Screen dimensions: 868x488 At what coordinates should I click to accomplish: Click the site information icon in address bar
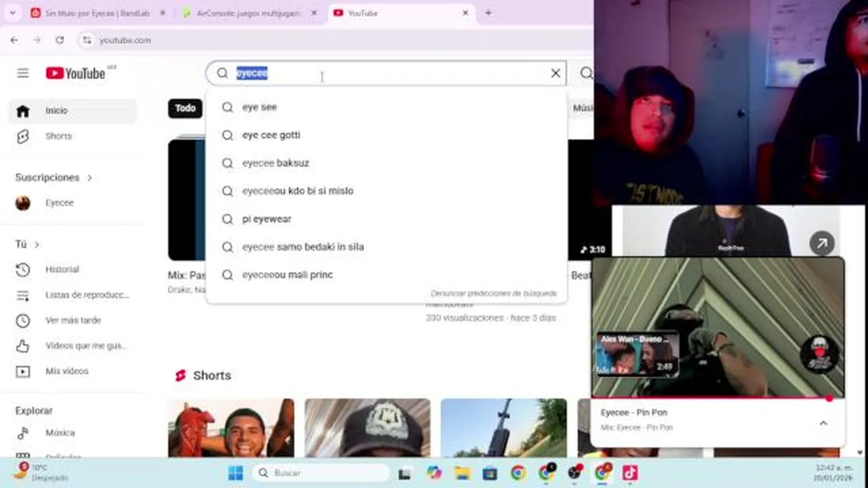[x=86, y=40]
